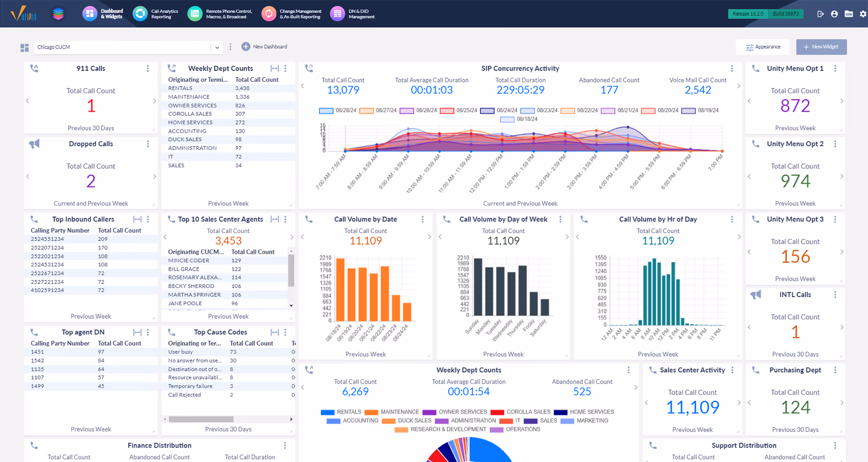Click Change Management reporting icon

(269, 14)
